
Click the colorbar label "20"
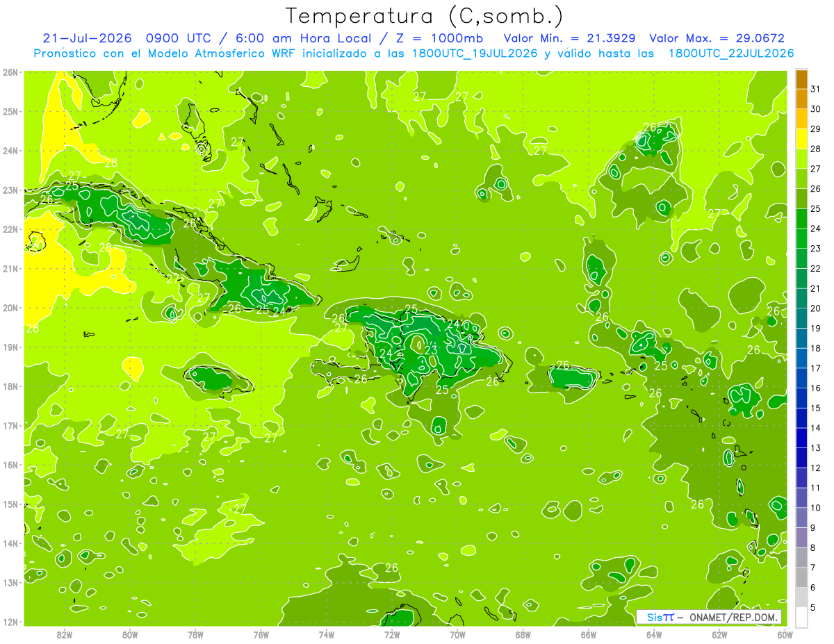816,308
